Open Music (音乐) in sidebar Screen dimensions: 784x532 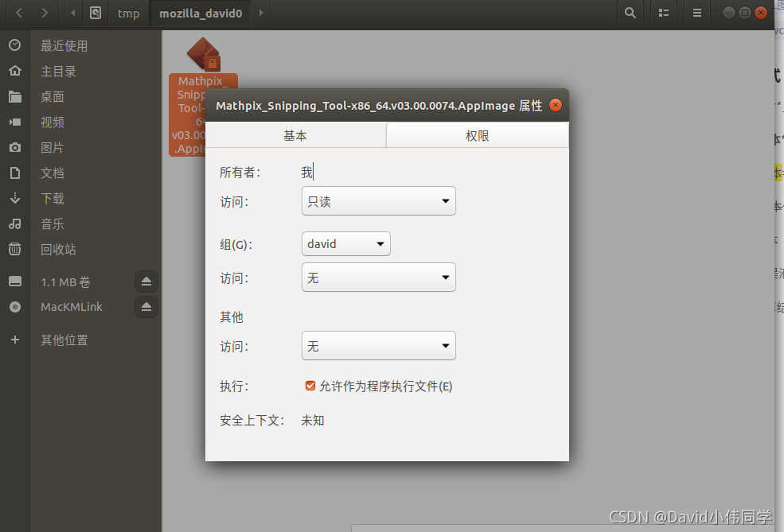coord(81,223)
